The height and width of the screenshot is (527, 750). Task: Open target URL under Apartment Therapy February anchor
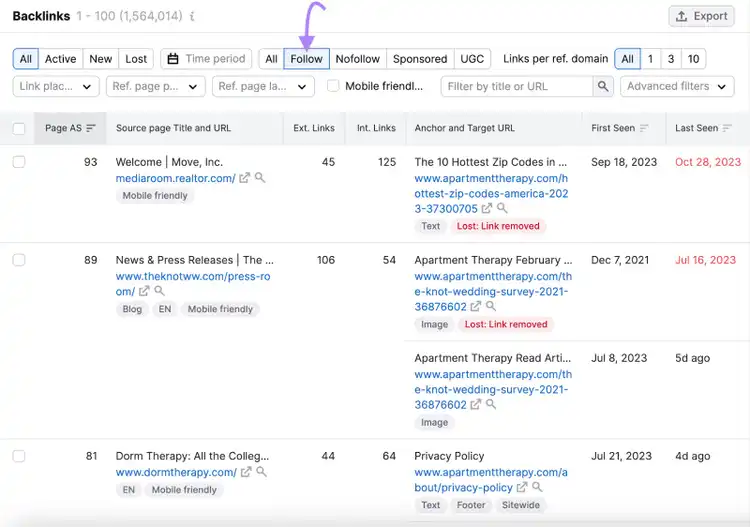coord(493,291)
